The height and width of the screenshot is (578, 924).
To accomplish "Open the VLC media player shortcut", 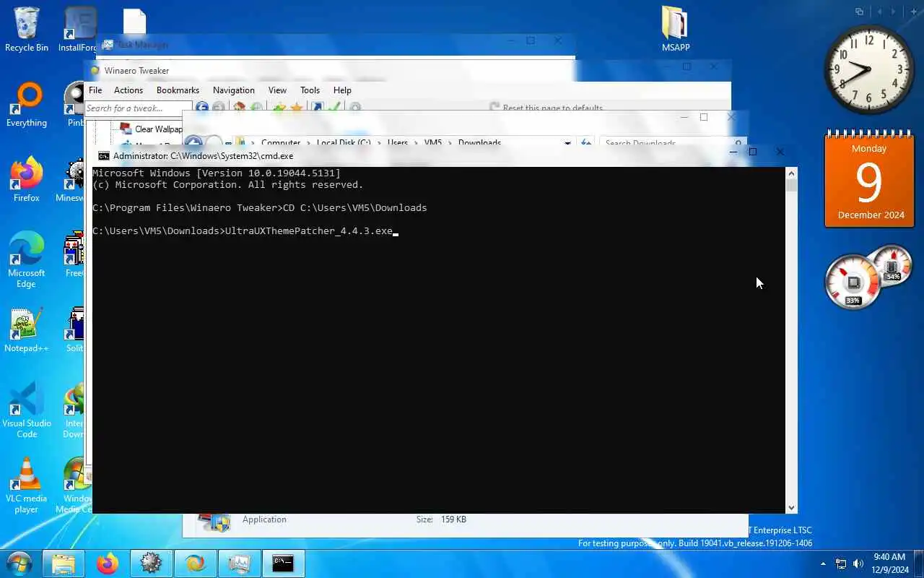I will tap(27, 486).
